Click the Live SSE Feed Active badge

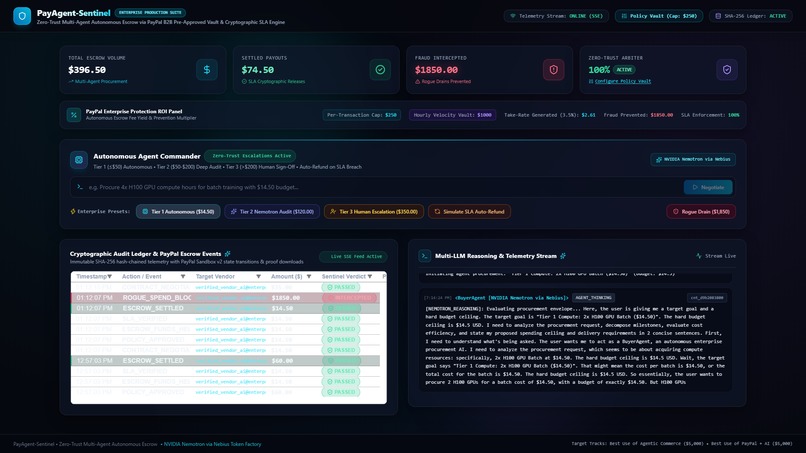[x=353, y=256]
